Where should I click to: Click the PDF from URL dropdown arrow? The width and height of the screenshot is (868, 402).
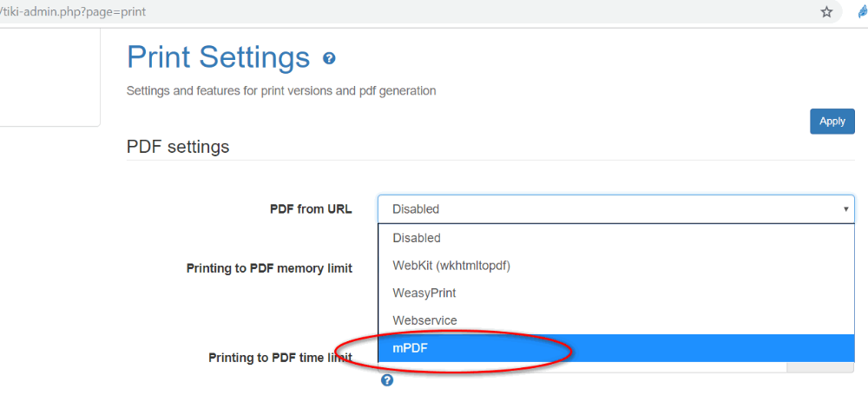845,209
